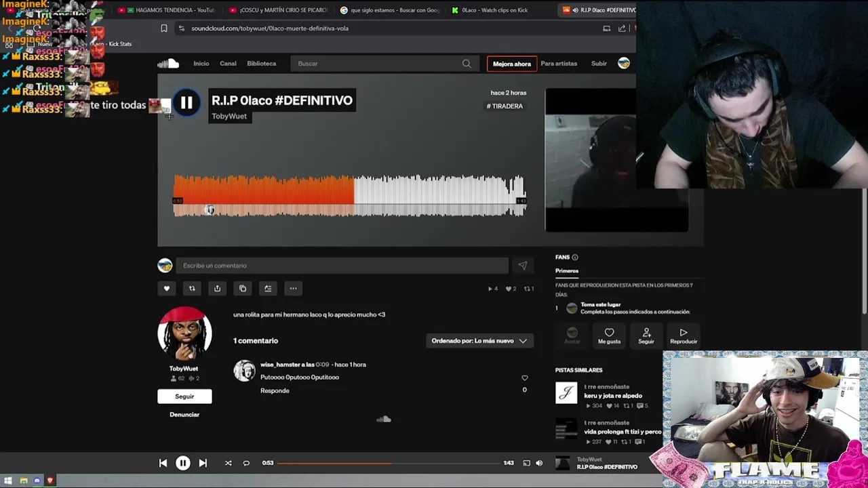The height and width of the screenshot is (488, 868).
Task: Bookmark the page in the address bar
Action: (x=164, y=28)
